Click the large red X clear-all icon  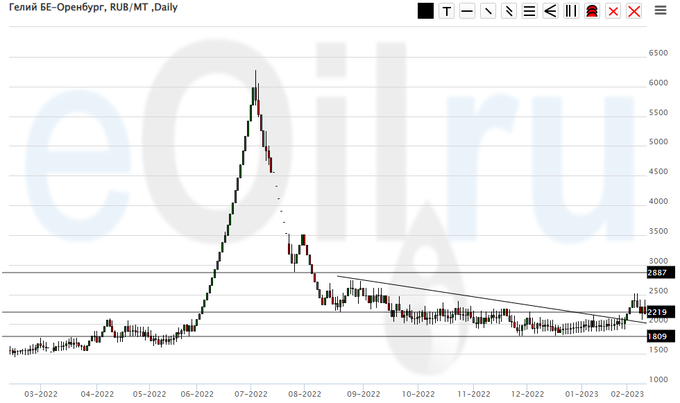pyautogui.click(x=633, y=11)
